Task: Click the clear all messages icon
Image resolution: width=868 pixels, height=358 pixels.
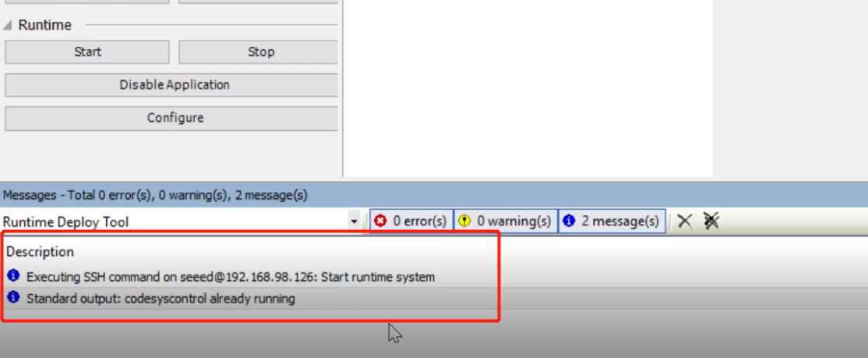Action: tap(711, 222)
